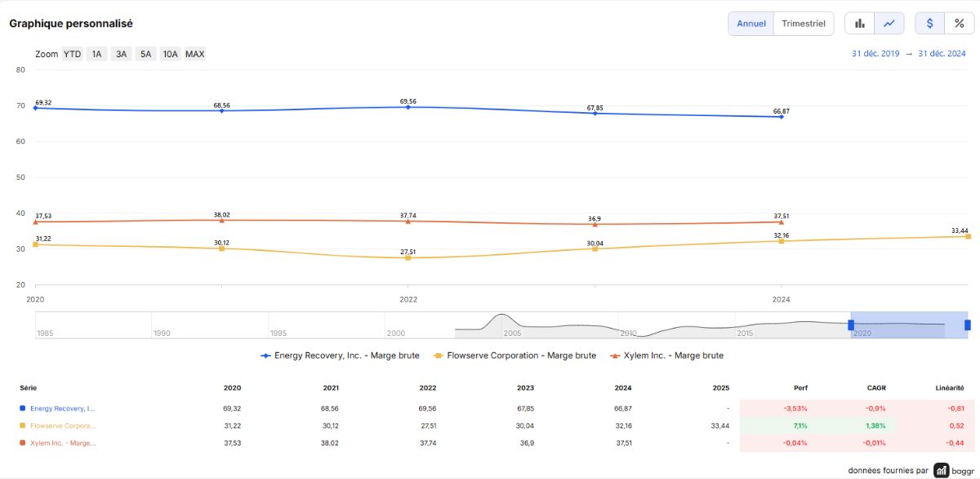Select the Annuel period tab
The height and width of the screenshot is (479, 980).
coord(751,24)
